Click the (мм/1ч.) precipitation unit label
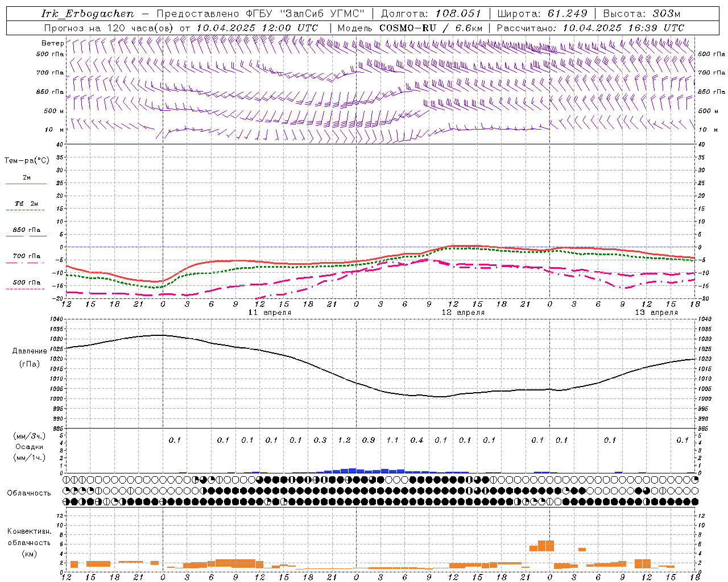Viewport: 728px width, 582px height. pos(30,458)
